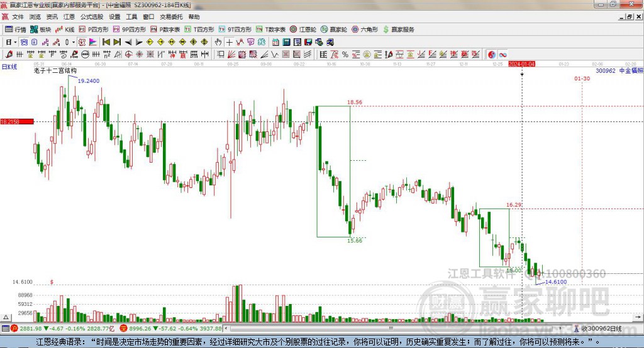The width and height of the screenshot is (644, 348).
Task: Open the T数字表 tool
Action: click(270, 30)
